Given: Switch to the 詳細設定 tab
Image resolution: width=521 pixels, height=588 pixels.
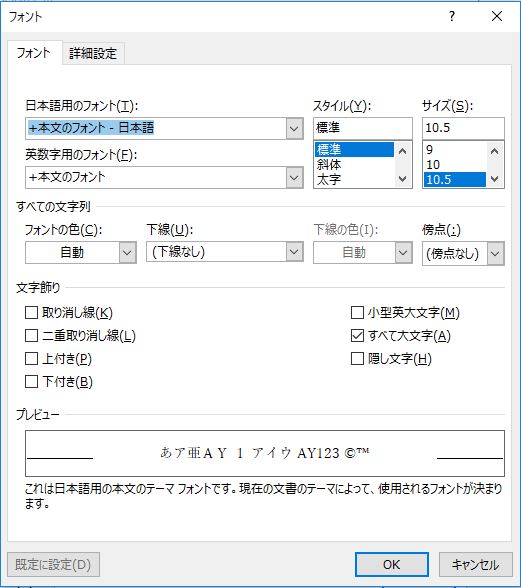Looking at the screenshot, I should click(93, 53).
